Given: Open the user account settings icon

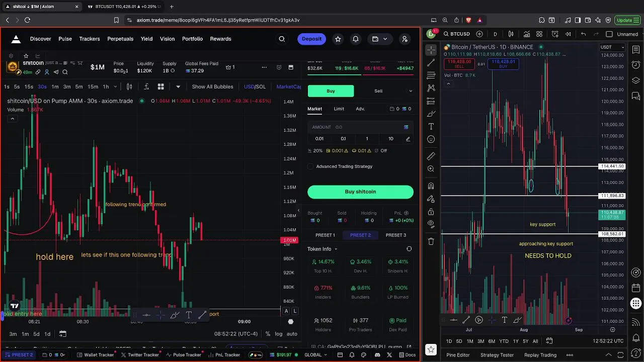Looking at the screenshot, I should pyautogui.click(x=405, y=39).
